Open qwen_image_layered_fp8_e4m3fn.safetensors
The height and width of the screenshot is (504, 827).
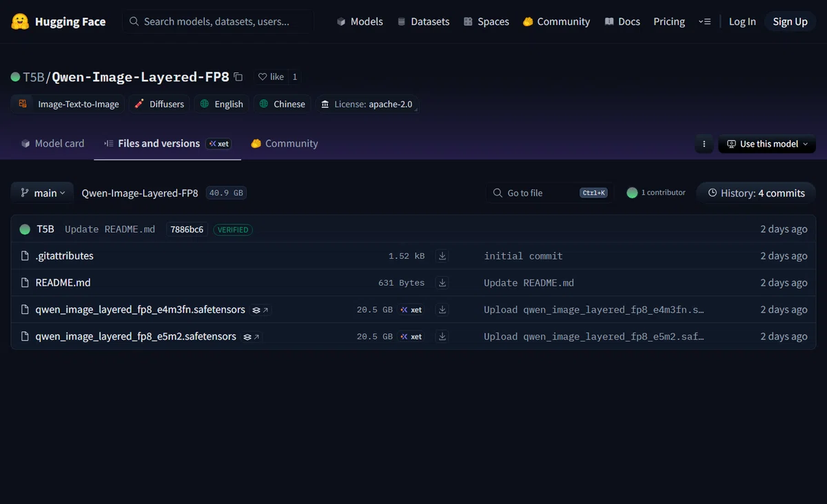(x=140, y=310)
